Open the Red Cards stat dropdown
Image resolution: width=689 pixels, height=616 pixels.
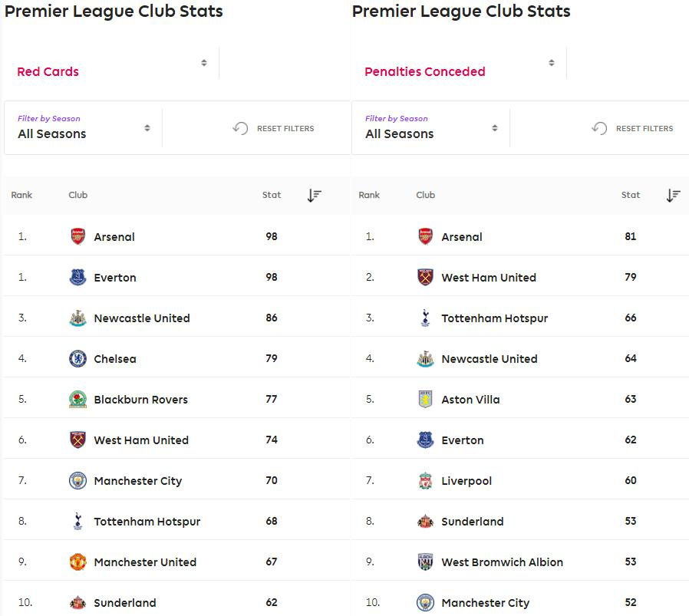pos(111,64)
